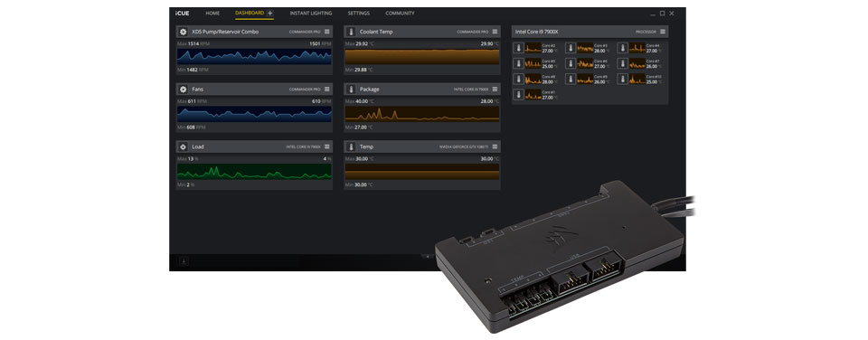The height and width of the screenshot is (340, 868).
Task: Click the Load percentage green graph
Action: (x=254, y=171)
